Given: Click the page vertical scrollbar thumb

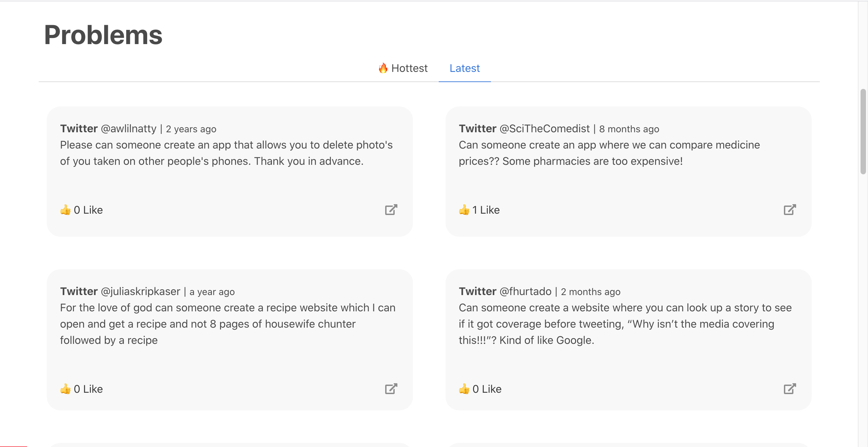Looking at the screenshot, I should click(863, 132).
